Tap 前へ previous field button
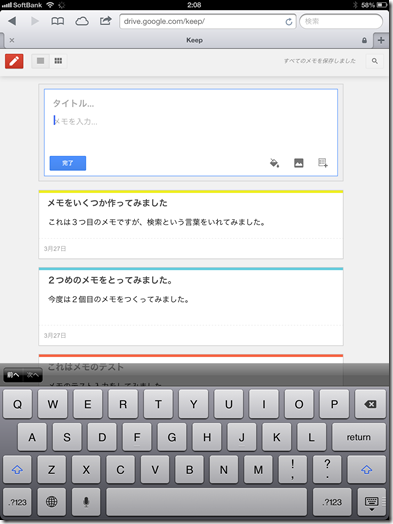 pyautogui.click(x=13, y=375)
